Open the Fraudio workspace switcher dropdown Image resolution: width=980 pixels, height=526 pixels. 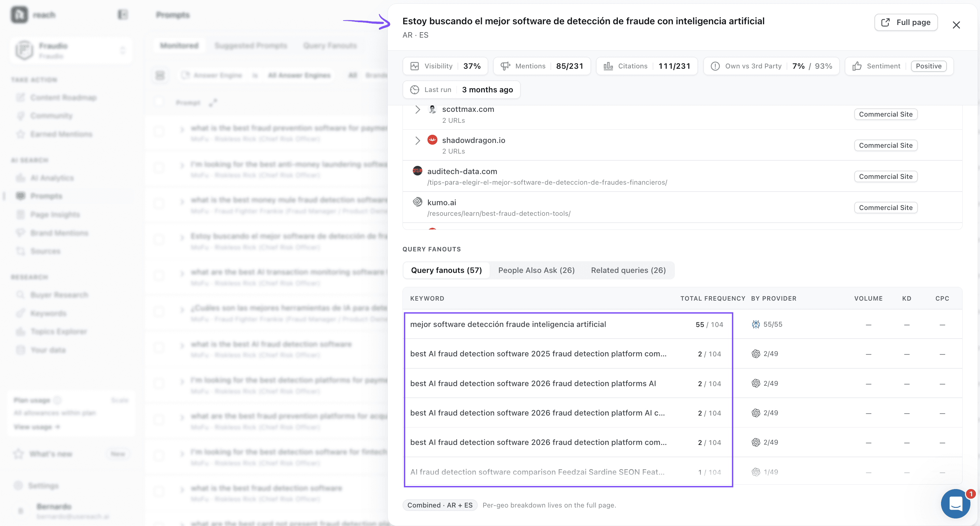pyautogui.click(x=71, y=50)
